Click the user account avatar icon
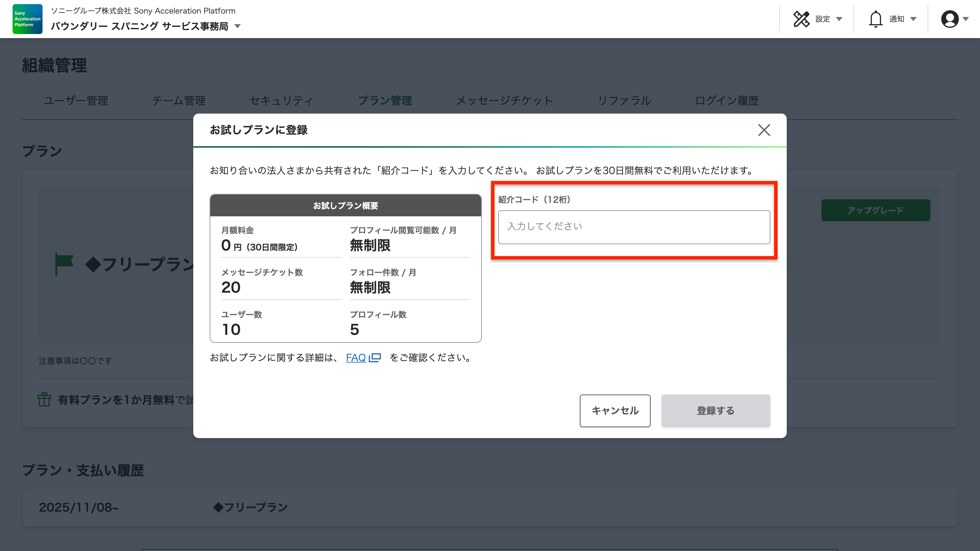 pyautogui.click(x=950, y=19)
